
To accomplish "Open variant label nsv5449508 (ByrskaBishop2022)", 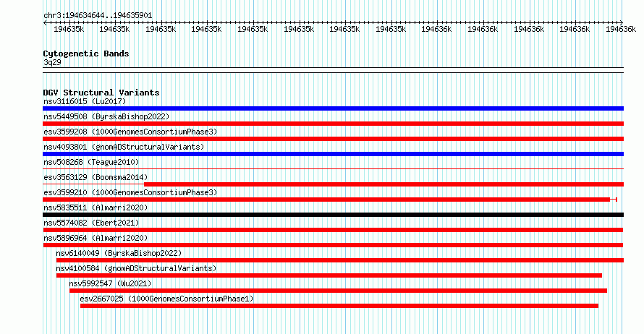I will pyautogui.click(x=106, y=116).
